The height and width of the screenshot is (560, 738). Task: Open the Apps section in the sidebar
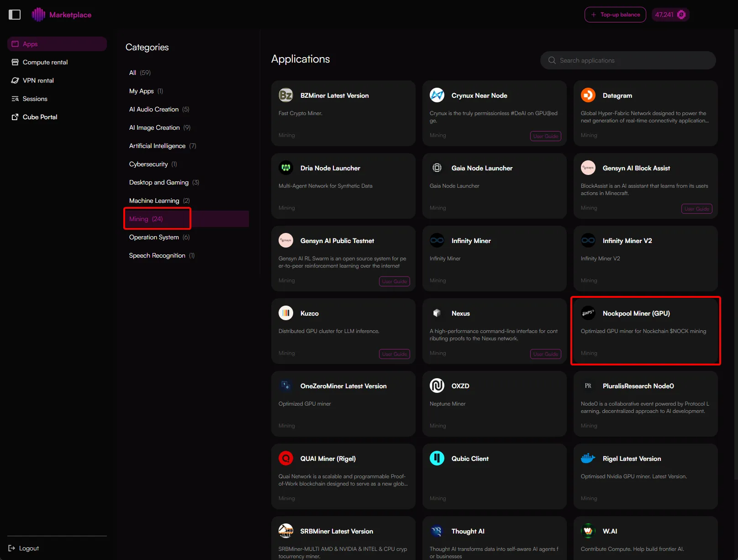(x=57, y=44)
